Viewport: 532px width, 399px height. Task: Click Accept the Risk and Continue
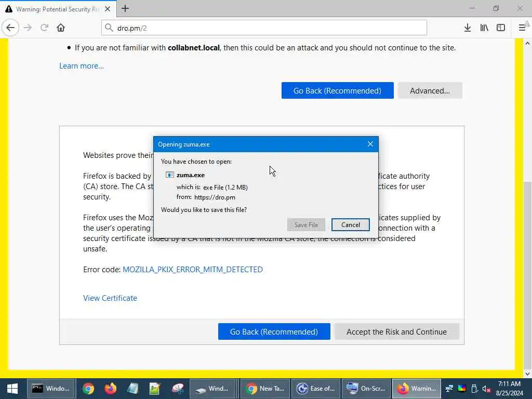pos(396,331)
